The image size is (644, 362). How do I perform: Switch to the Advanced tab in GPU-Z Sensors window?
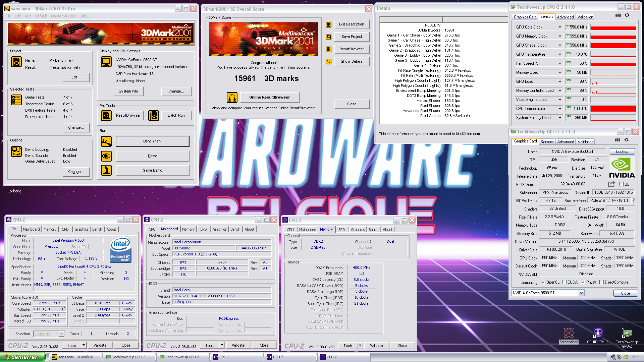(565, 17)
